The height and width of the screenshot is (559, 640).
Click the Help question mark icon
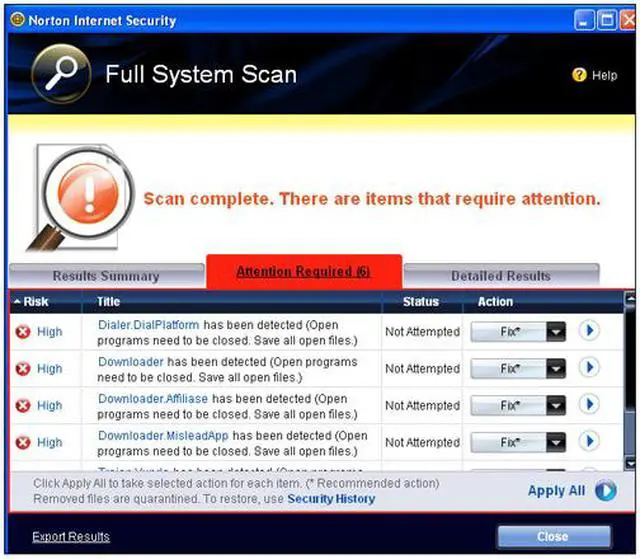click(x=578, y=75)
